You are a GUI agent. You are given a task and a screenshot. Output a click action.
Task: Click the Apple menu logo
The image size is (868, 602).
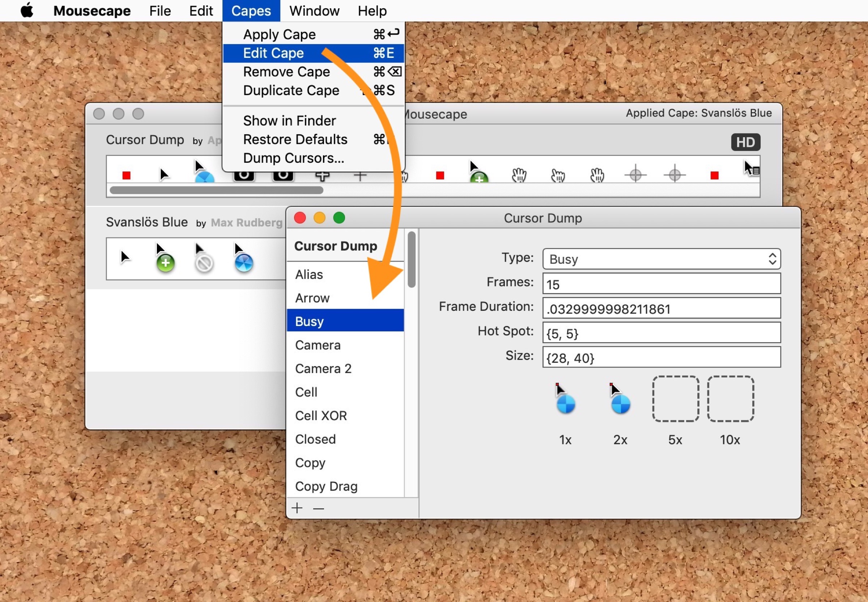26,10
